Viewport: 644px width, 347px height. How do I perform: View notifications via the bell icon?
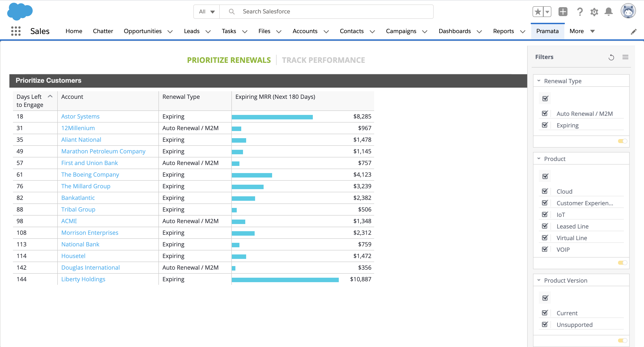608,11
